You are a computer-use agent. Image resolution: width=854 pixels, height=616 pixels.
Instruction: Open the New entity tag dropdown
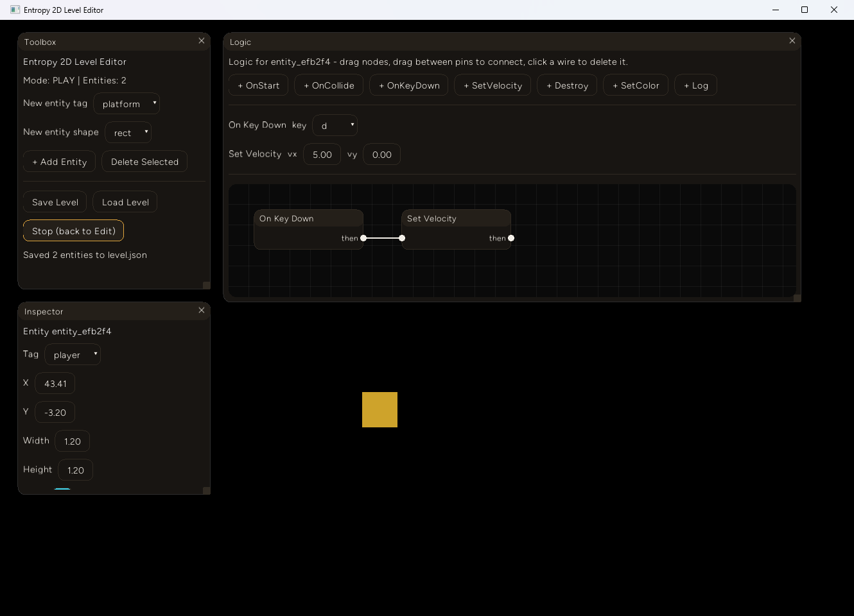tap(126, 104)
